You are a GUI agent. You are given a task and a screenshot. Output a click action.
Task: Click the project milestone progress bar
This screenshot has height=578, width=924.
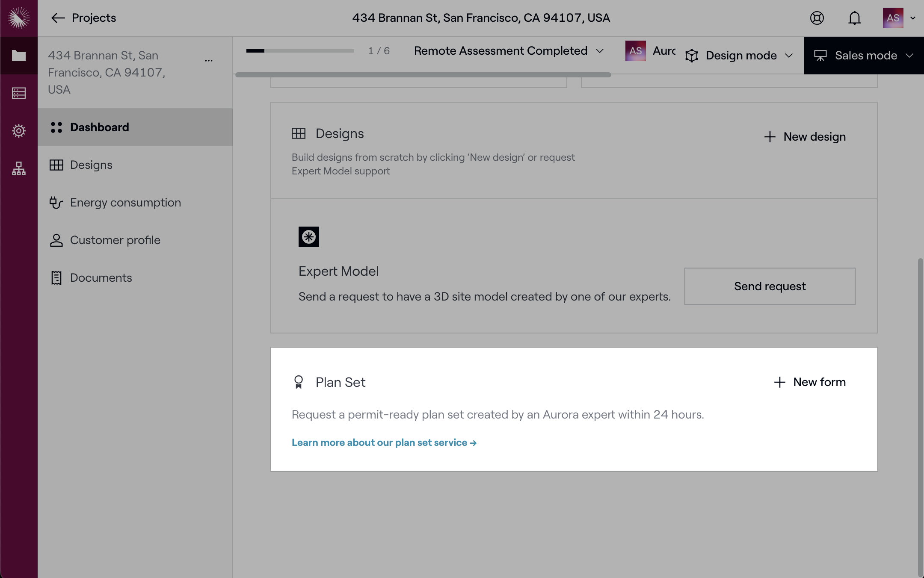click(x=300, y=51)
